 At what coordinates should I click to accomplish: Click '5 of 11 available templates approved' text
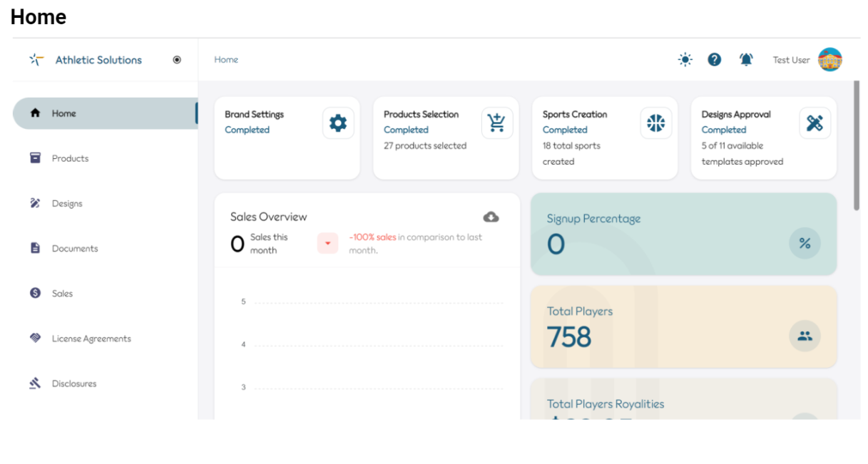[742, 153]
